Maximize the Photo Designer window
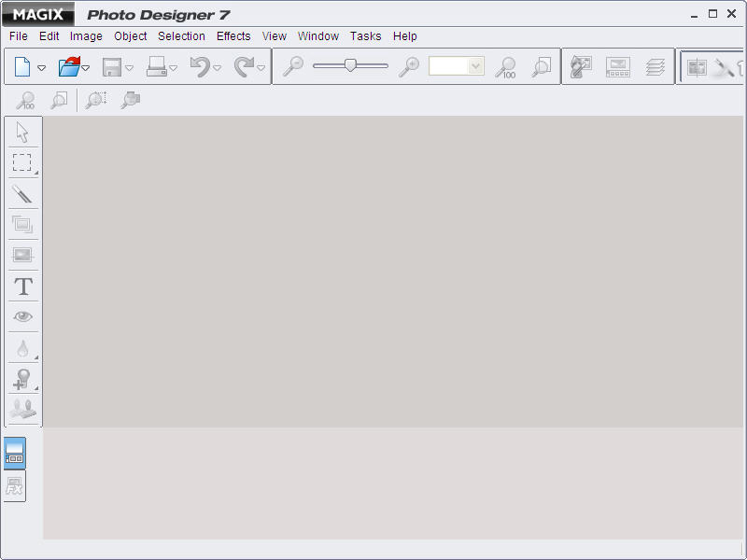Viewport: 747px width, 560px height. (x=712, y=14)
